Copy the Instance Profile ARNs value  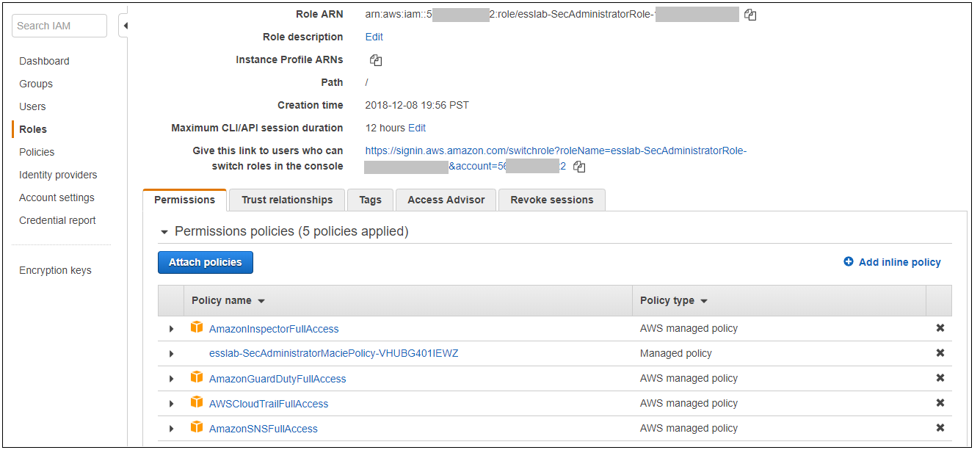376,60
